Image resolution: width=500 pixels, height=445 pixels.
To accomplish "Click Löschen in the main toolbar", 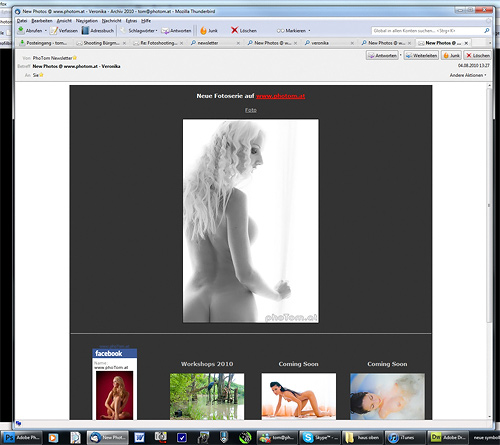I will (x=244, y=31).
